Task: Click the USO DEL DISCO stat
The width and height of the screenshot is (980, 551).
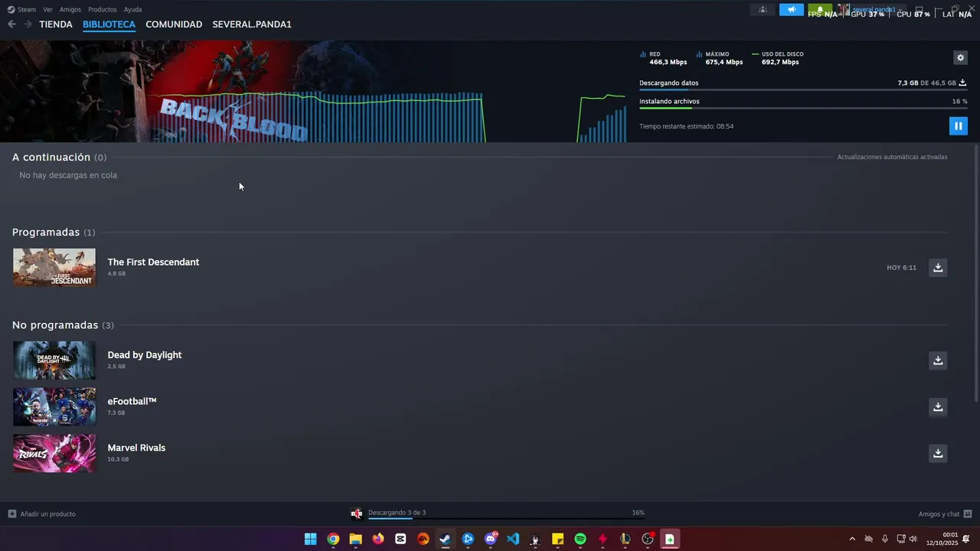Action: (778, 58)
